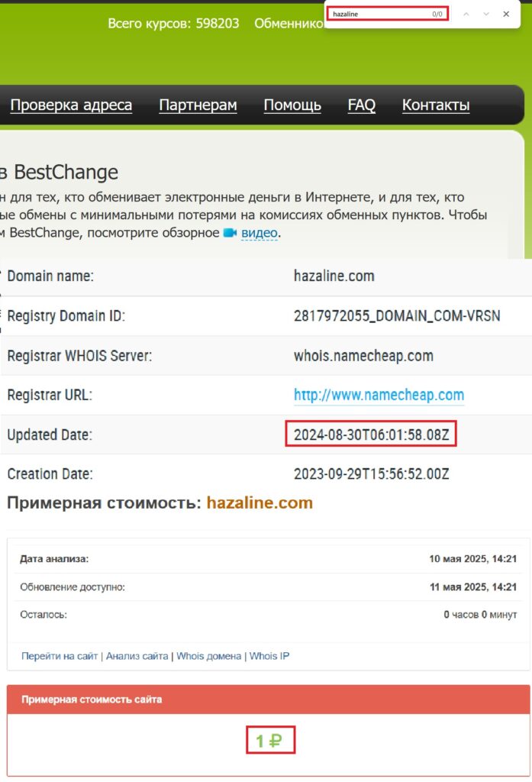This screenshot has height=782, width=532.
Task: Click the orange hazaline.com heading
Action: (260, 503)
